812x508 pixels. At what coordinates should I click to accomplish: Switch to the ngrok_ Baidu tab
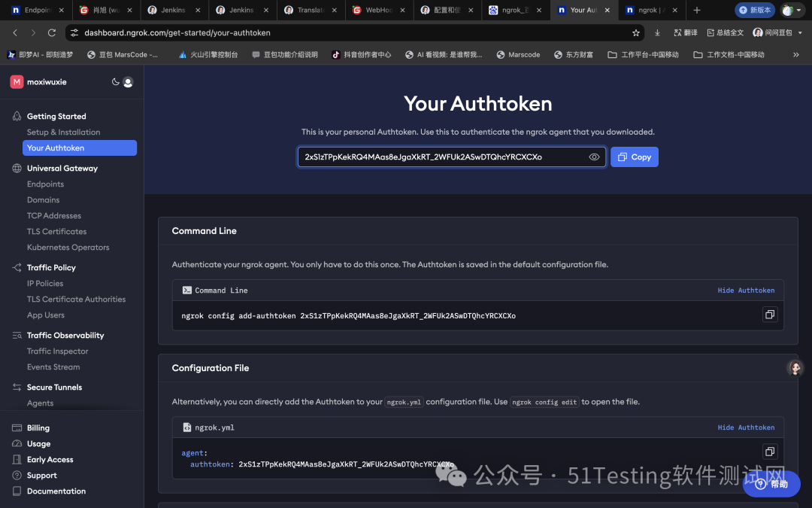pyautogui.click(x=515, y=10)
